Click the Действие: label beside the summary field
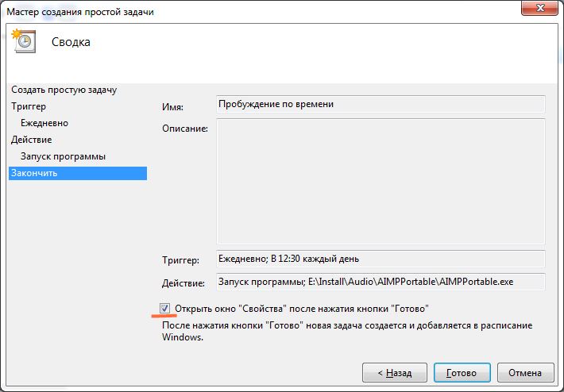The image size is (564, 392). [183, 283]
